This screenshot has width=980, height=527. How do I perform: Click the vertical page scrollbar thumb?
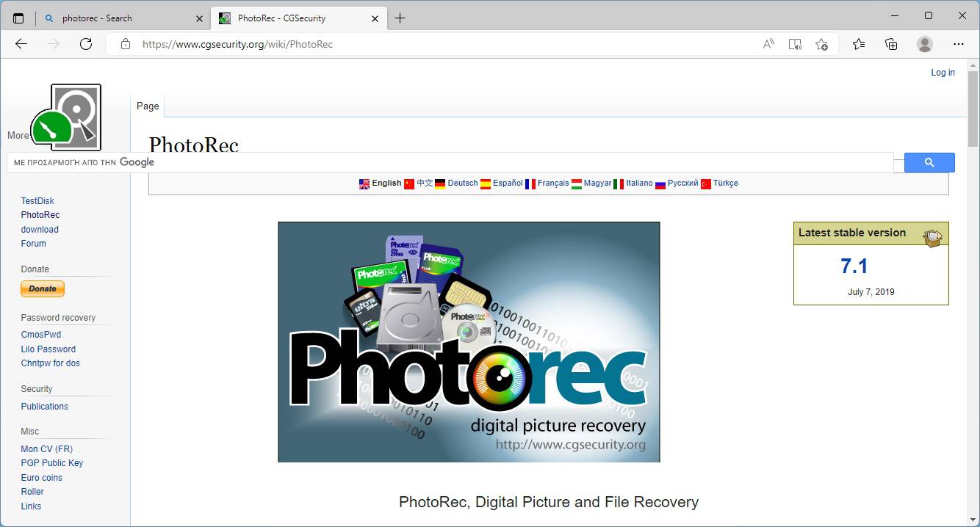coord(973,109)
